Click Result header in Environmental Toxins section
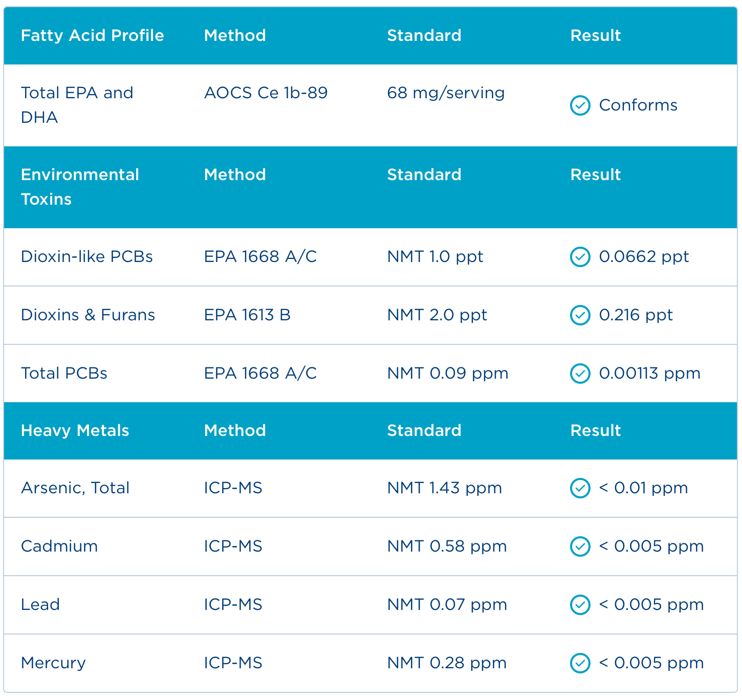742x700 pixels. click(x=596, y=174)
